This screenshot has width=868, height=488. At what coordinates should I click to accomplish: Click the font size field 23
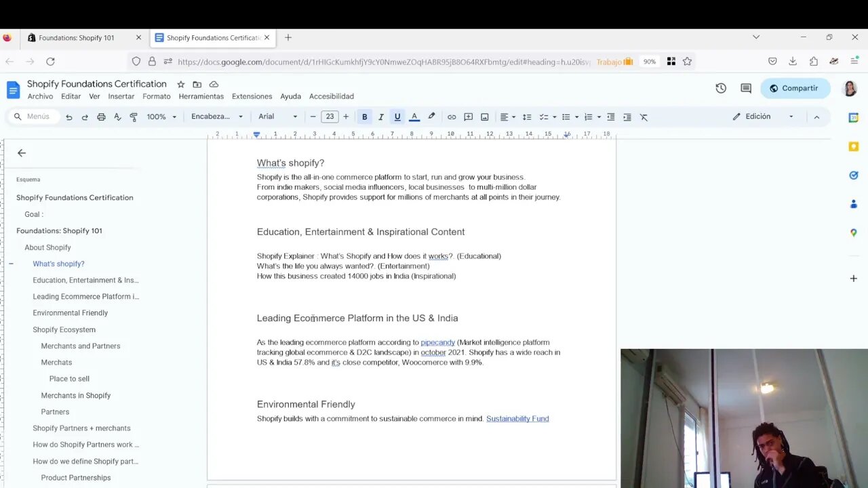click(x=330, y=117)
